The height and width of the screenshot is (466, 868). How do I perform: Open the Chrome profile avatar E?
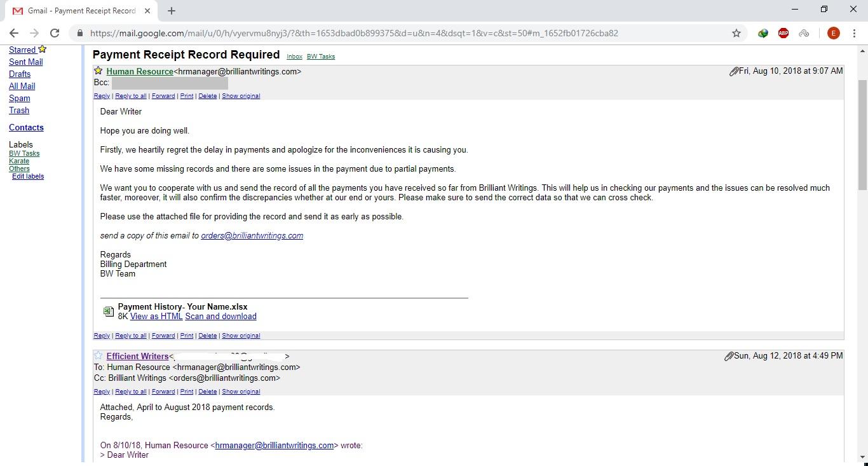833,33
